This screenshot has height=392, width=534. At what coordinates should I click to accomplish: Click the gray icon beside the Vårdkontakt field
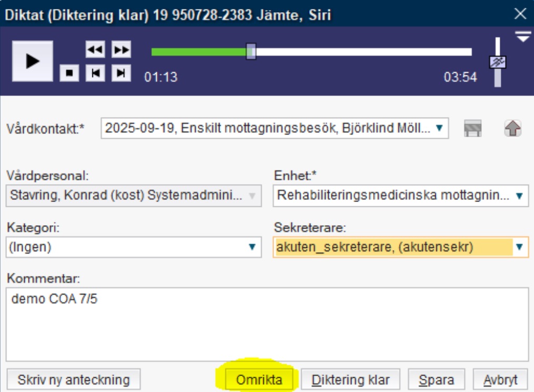(473, 128)
